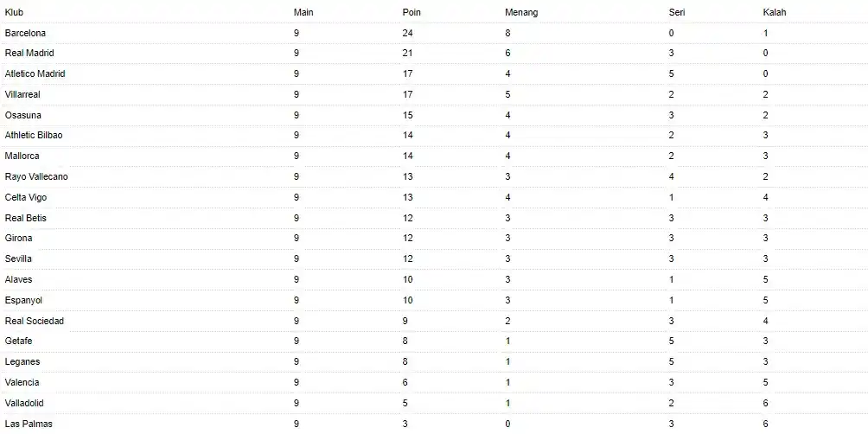
Task: Click the Main column header
Action: 303,13
